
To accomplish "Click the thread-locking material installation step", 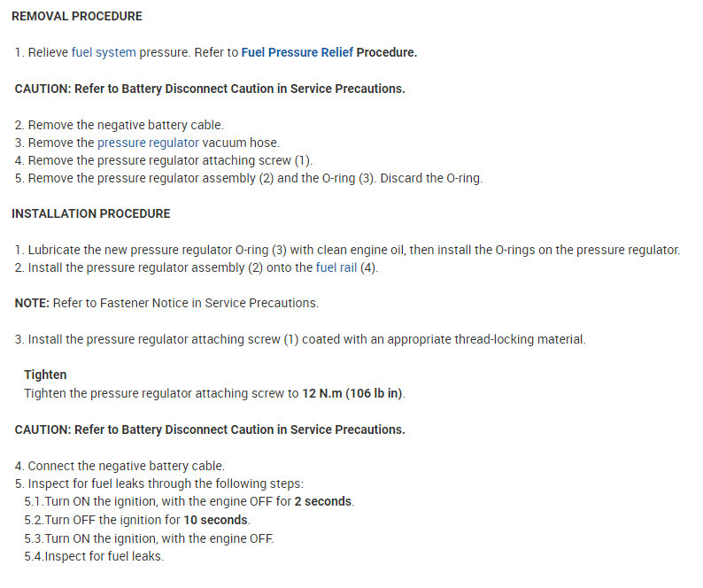I will 305,339.
